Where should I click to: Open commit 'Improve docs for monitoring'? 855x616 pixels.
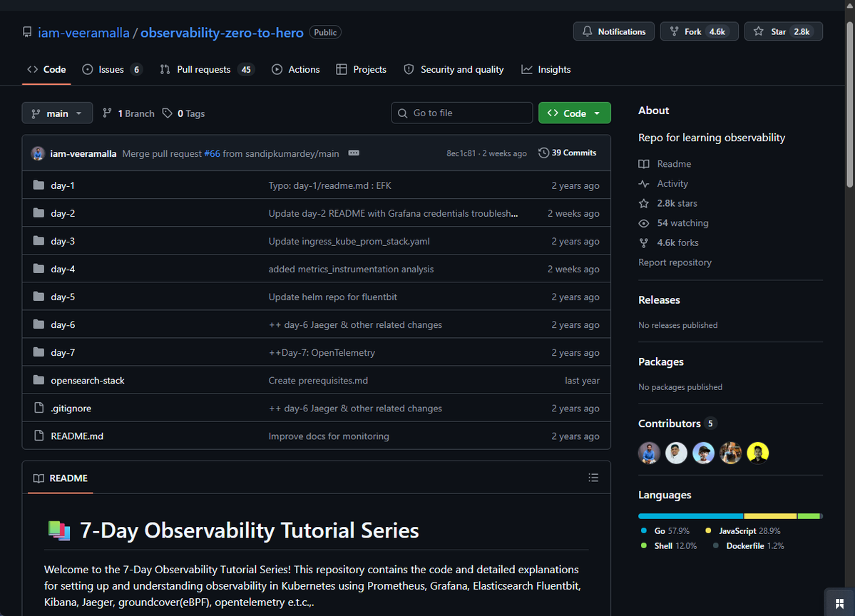329,436
